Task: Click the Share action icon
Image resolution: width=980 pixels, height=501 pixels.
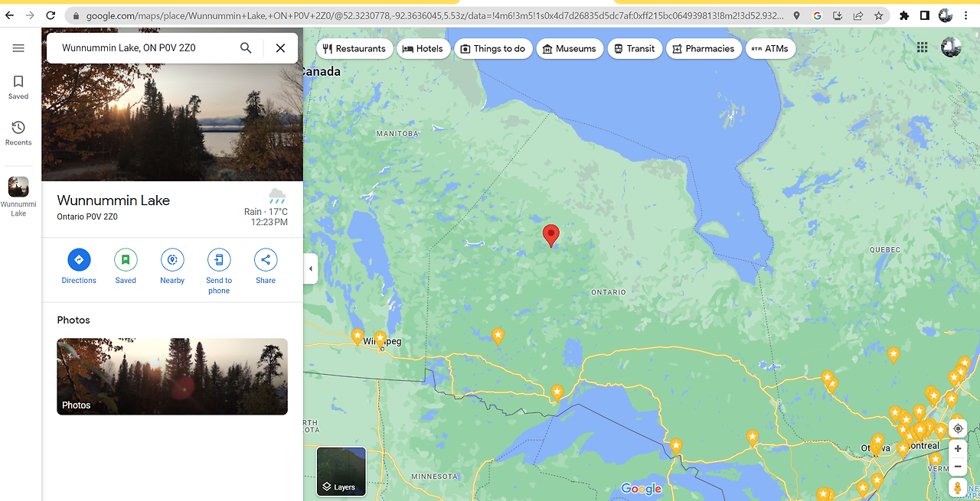Action: 266,260
